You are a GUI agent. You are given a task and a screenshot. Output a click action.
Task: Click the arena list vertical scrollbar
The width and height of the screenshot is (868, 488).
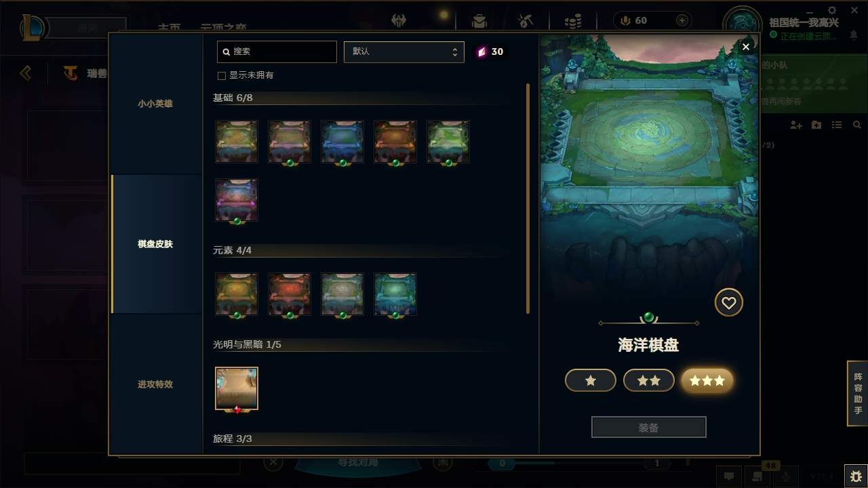(528, 199)
